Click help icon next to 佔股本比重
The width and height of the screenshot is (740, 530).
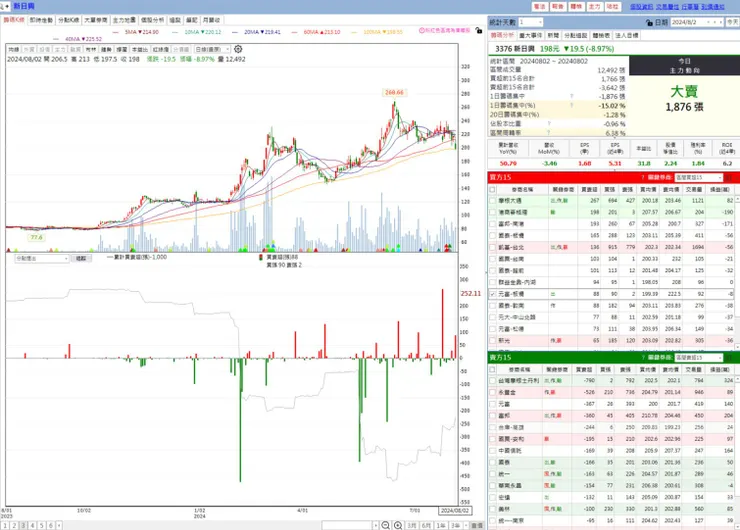[548, 124]
